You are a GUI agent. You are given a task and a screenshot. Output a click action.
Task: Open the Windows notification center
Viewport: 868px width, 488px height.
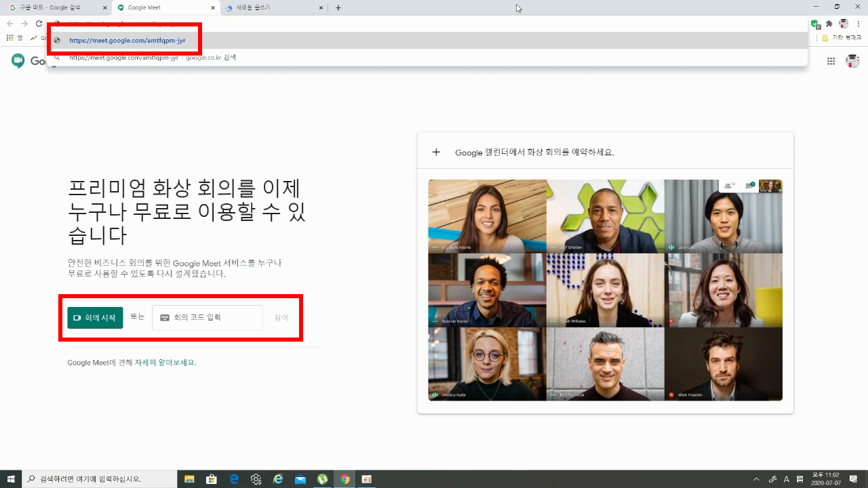coord(854,479)
